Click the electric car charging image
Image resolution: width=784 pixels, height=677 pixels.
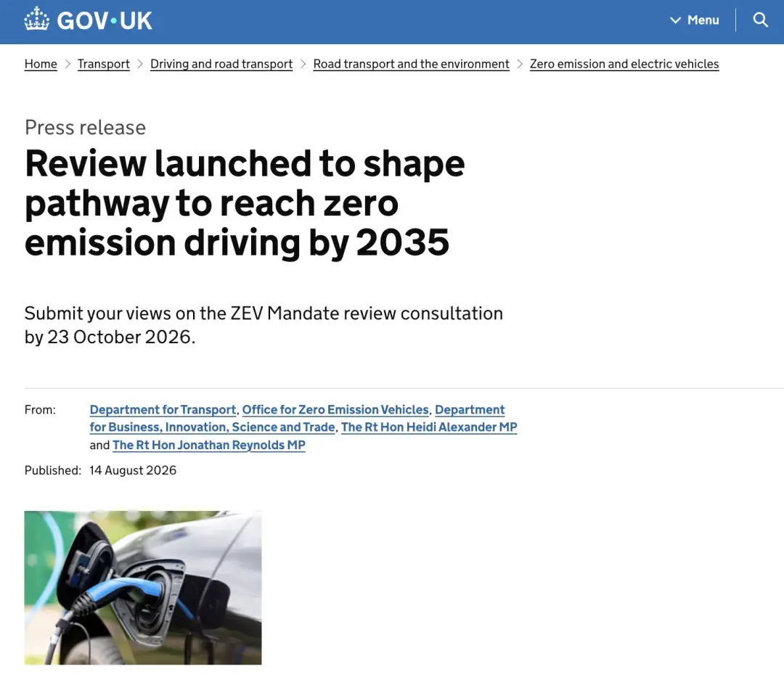point(143,588)
